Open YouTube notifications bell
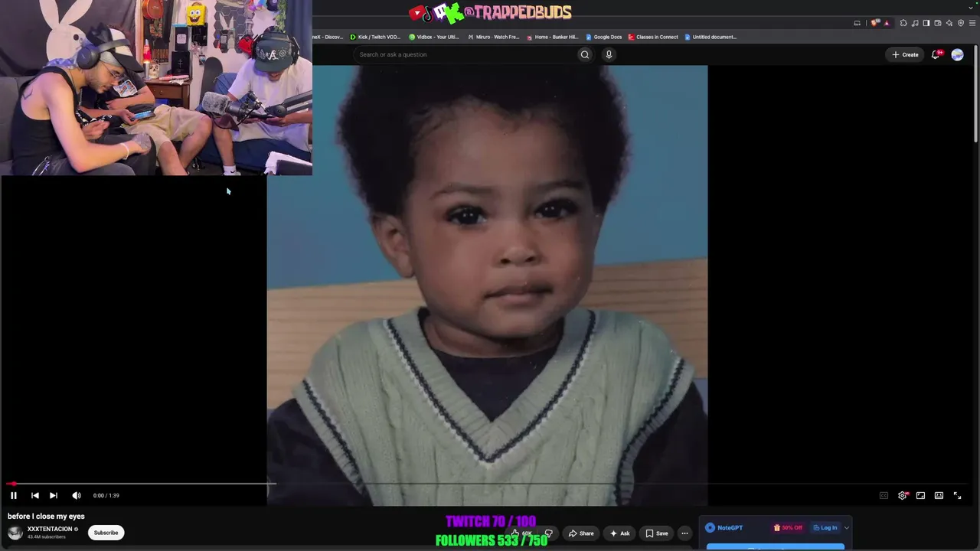The image size is (980, 551). point(936,54)
